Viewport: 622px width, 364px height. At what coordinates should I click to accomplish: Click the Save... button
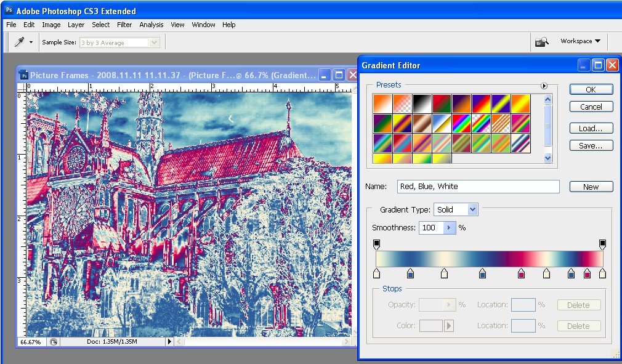tap(591, 145)
